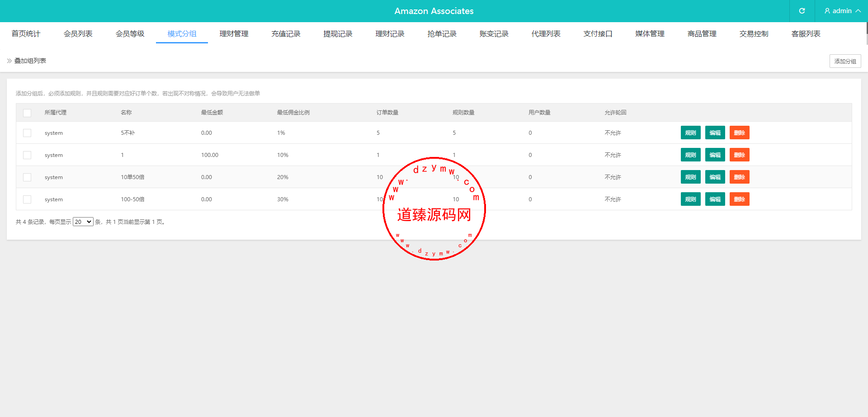Check the box for row 10单50倍

pyautogui.click(x=27, y=177)
